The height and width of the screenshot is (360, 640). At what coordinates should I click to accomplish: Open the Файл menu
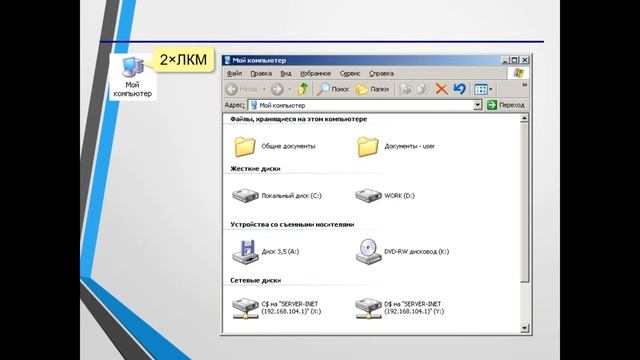click(x=234, y=73)
